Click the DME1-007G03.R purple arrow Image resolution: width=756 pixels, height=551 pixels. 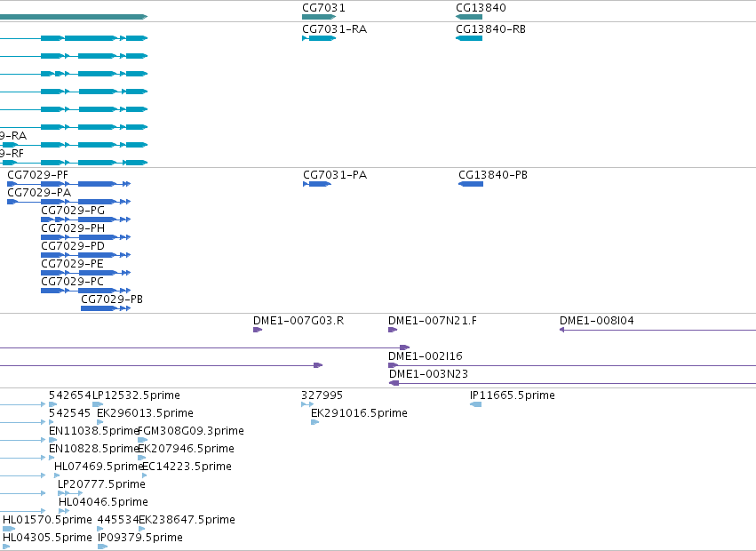pos(258,330)
